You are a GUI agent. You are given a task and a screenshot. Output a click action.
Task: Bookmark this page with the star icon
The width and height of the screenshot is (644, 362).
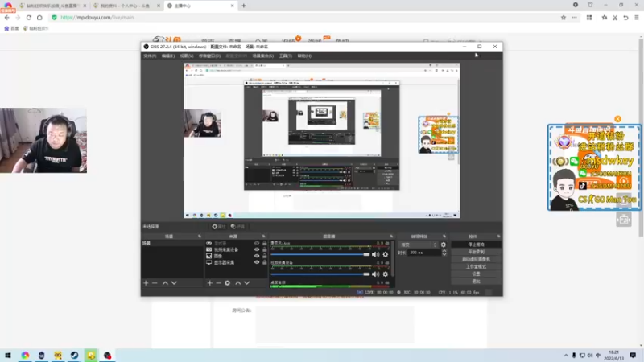click(x=563, y=17)
